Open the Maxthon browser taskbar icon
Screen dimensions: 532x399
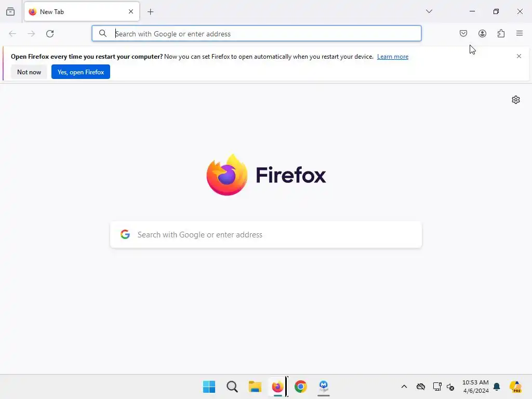(x=324, y=386)
